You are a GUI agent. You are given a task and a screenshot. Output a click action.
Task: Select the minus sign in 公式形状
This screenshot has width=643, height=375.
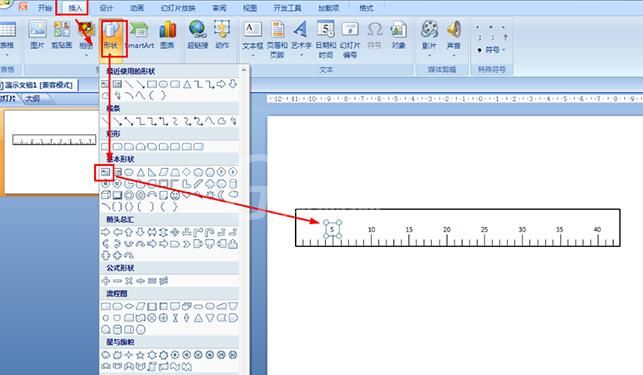pyautogui.click(x=117, y=281)
